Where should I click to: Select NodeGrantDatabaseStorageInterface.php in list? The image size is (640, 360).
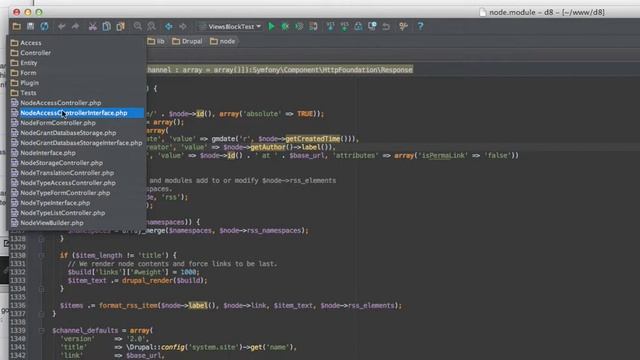click(x=77, y=143)
